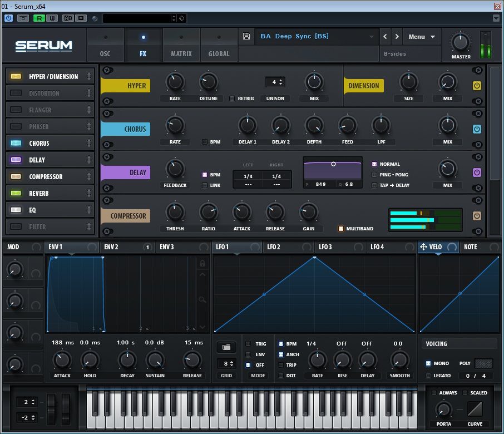Select the Flanger effect in FX list

click(50, 110)
